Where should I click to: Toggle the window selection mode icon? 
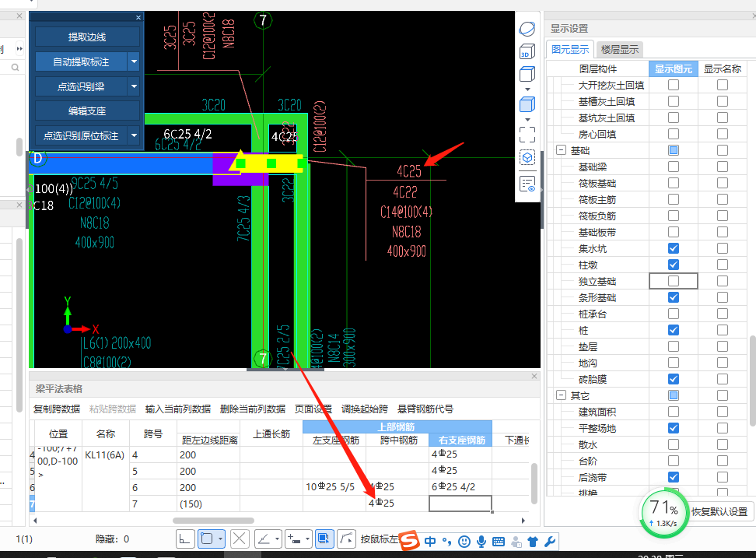tap(324, 539)
